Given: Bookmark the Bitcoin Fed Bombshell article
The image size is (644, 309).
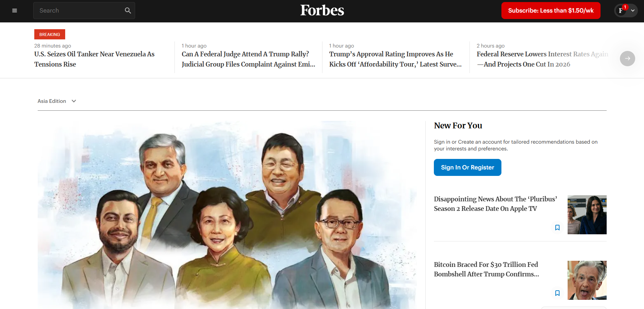Looking at the screenshot, I should tap(557, 293).
